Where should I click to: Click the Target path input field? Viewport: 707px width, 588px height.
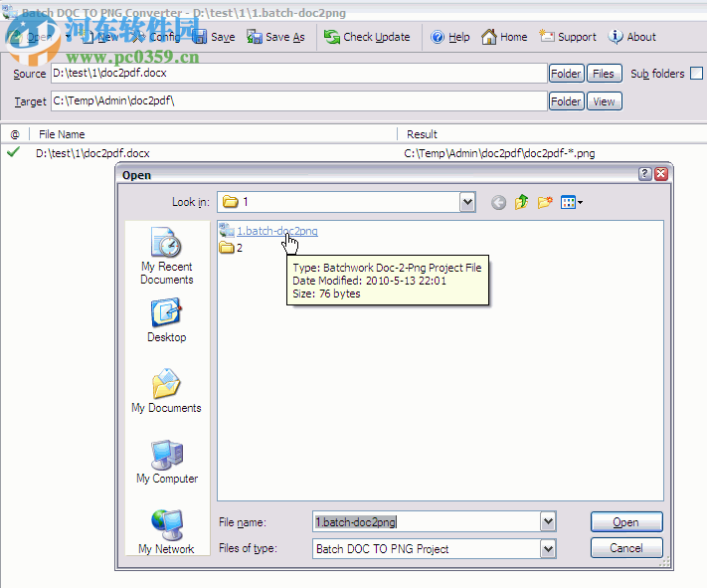[299, 100]
